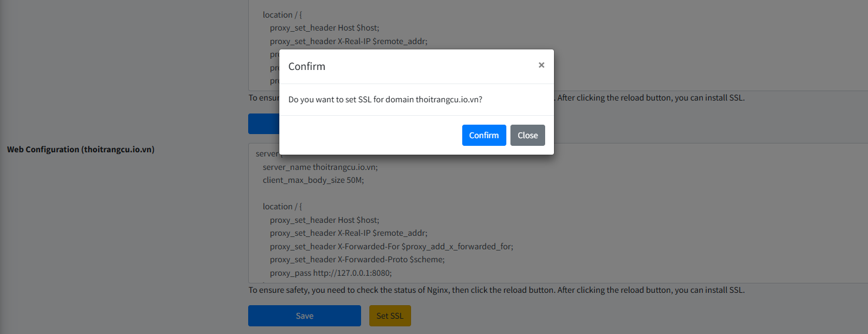Image resolution: width=868 pixels, height=334 pixels.
Task: Click the proxy_pass http://127.0.0.1:8080 line
Action: [330, 273]
